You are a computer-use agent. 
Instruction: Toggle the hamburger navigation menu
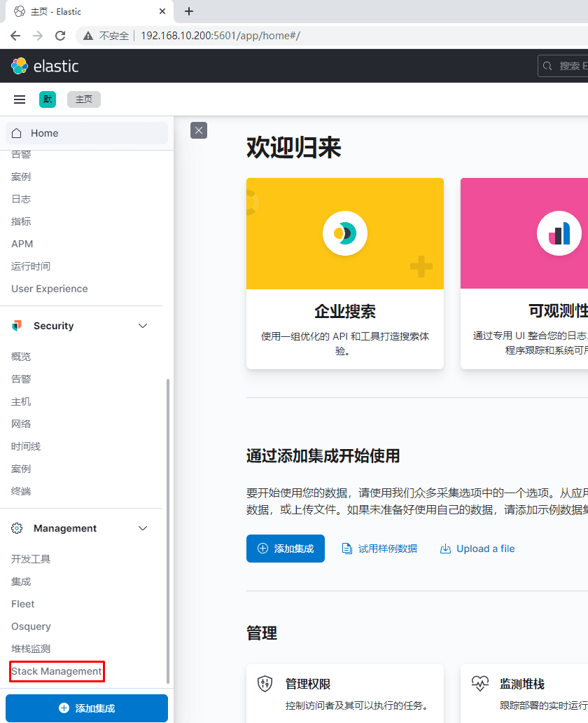tap(20, 99)
